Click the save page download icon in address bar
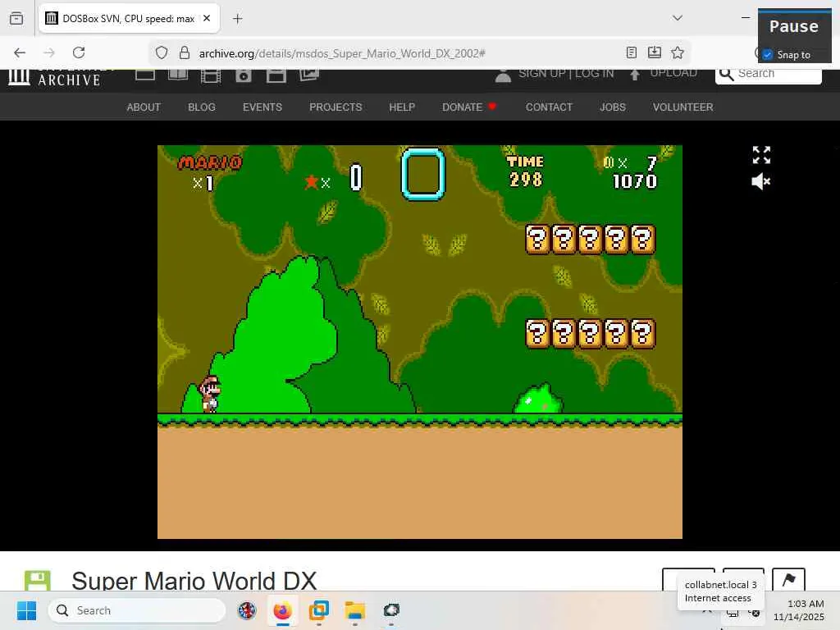 [x=654, y=52]
